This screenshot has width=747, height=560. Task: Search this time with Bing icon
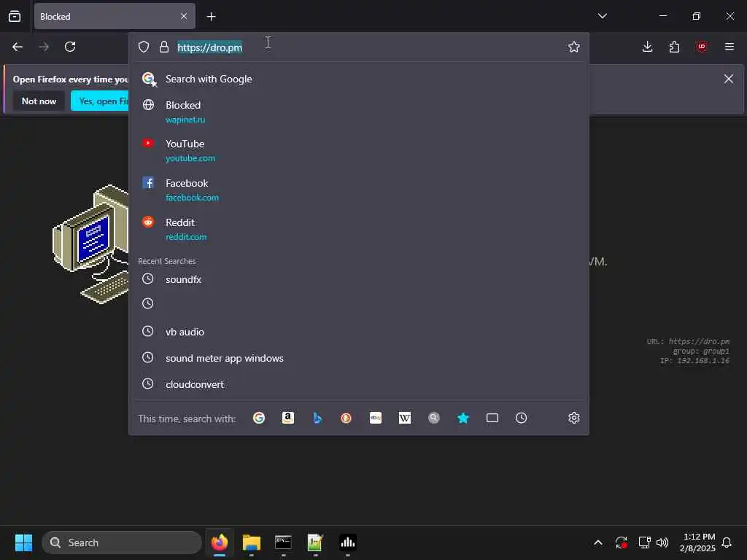pyautogui.click(x=317, y=418)
